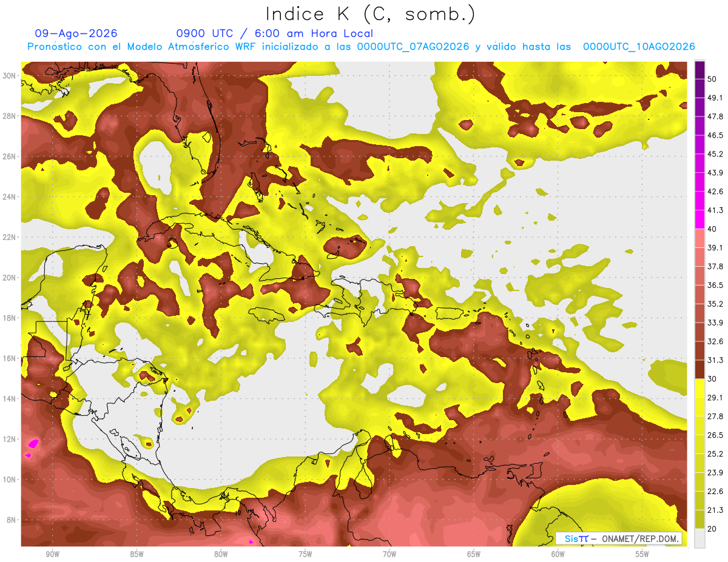Click the 65W longitude label
This screenshot has height=562, width=728.
[x=474, y=554]
